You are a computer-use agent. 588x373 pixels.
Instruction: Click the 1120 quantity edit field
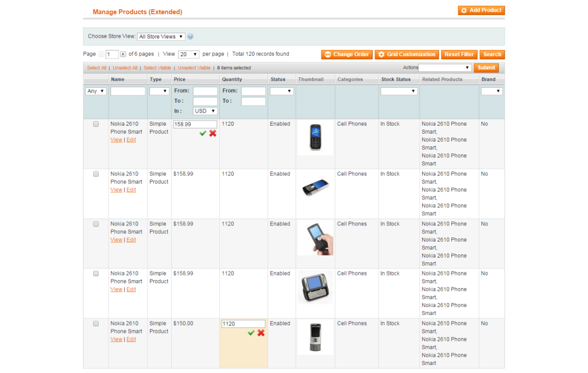243,324
